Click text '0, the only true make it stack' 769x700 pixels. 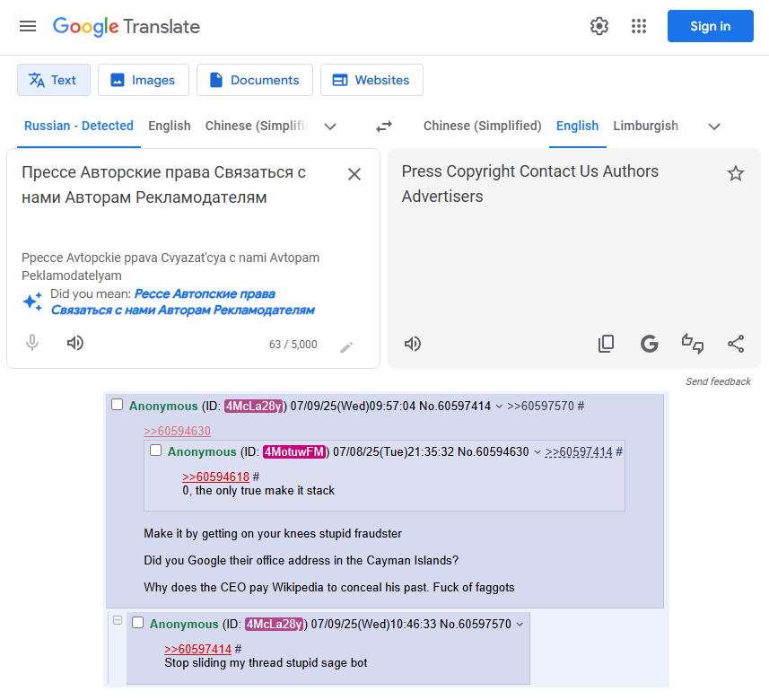(x=258, y=491)
